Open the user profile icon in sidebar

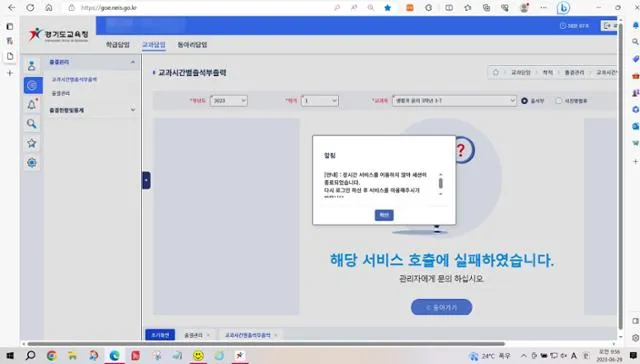coord(32,65)
